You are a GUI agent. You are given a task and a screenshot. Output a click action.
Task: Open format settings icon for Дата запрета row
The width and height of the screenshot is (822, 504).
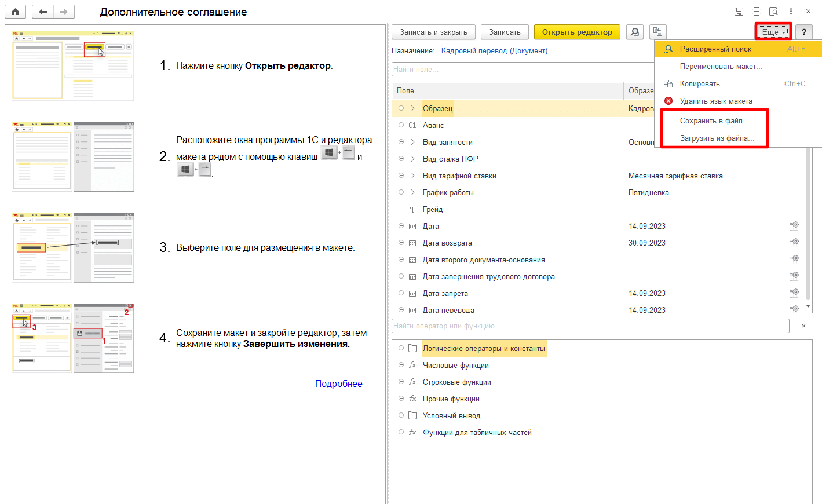coord(794,293)
